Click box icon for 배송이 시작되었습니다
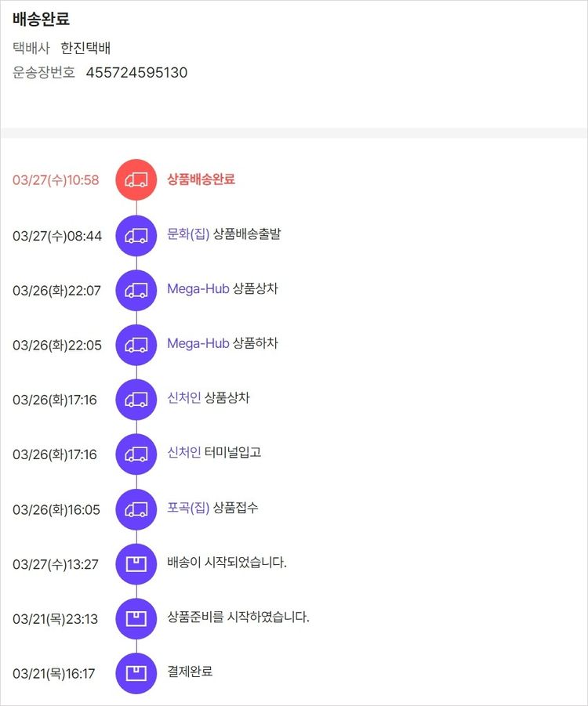This screenshot has width=588, height=706. tap(136, 563)
